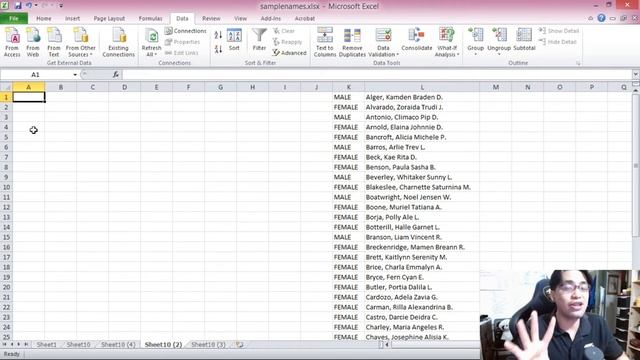640x360 pixels.
Task: Go to next sheet tab arrow
Action: (x=18, y=345)
